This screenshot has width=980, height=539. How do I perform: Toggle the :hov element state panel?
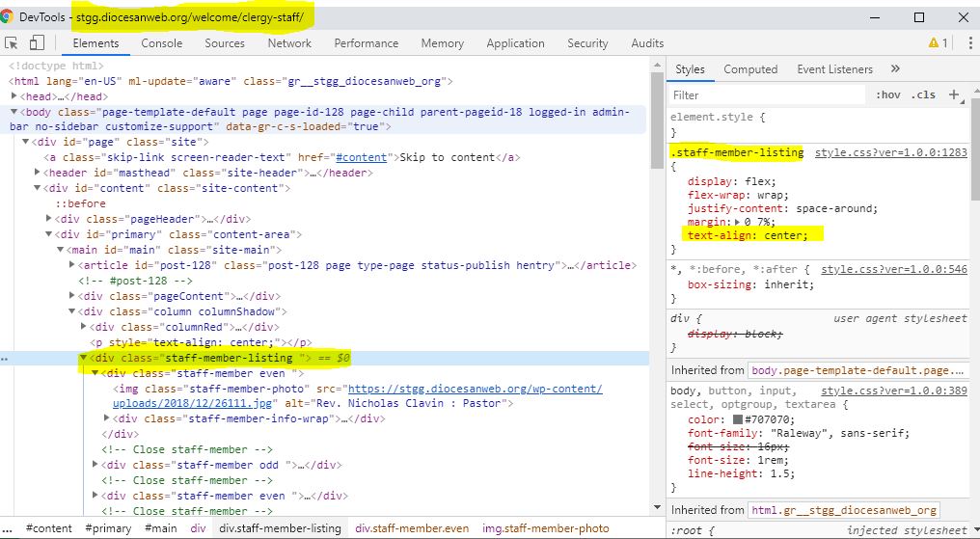tap(888, 95)
